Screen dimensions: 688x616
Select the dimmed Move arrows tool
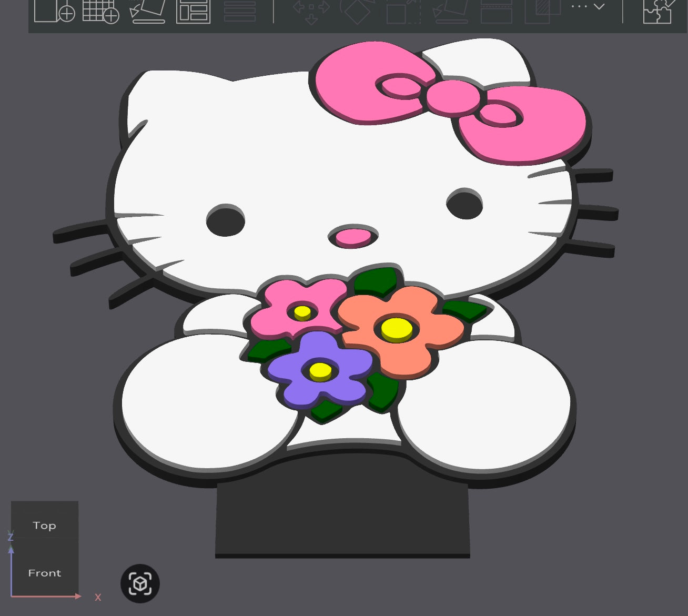point(311,11)
